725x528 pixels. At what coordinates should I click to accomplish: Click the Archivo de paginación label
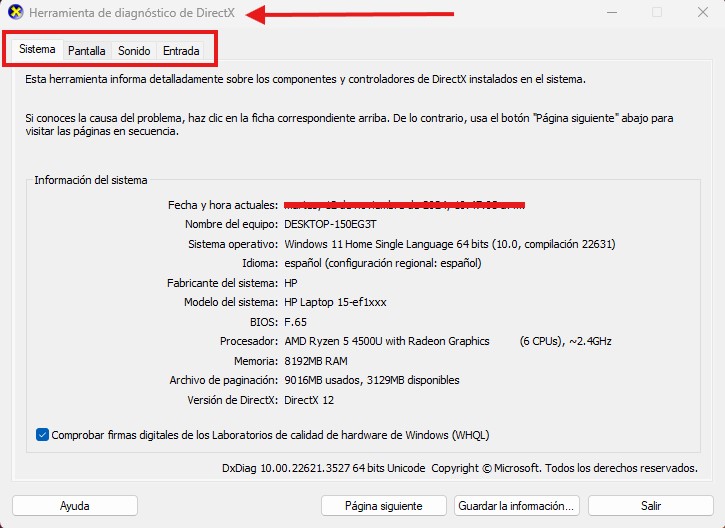click(224, 381)
